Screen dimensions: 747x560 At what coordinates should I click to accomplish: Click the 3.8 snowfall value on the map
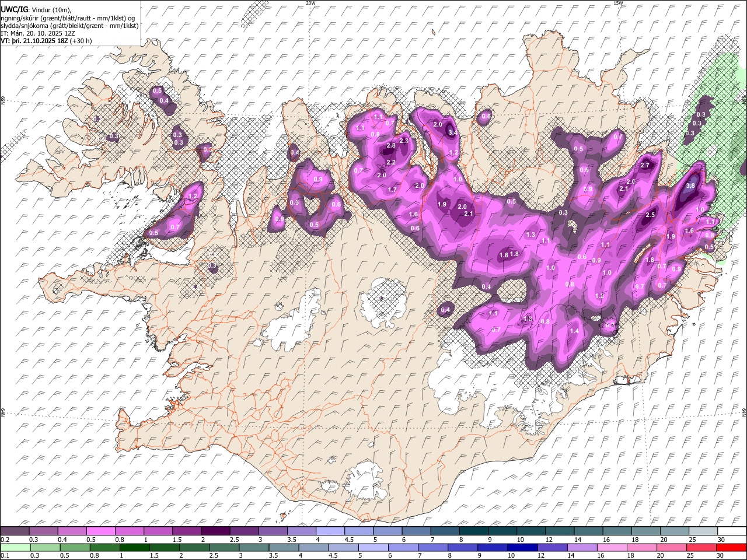coord(690,186)
